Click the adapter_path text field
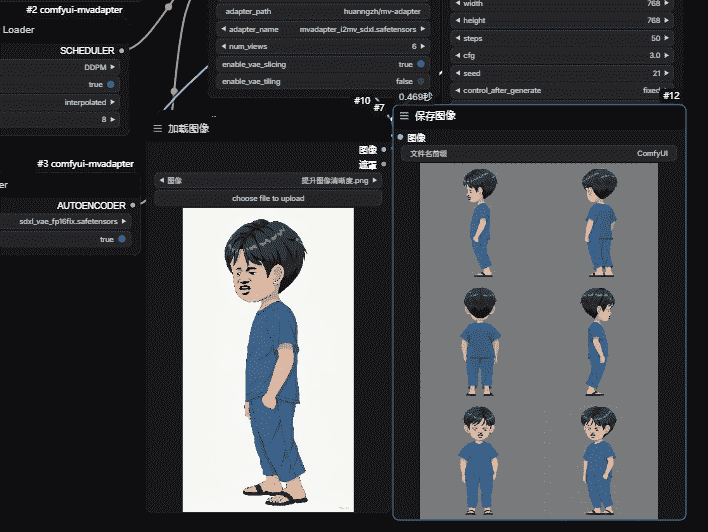 point(320,12)
